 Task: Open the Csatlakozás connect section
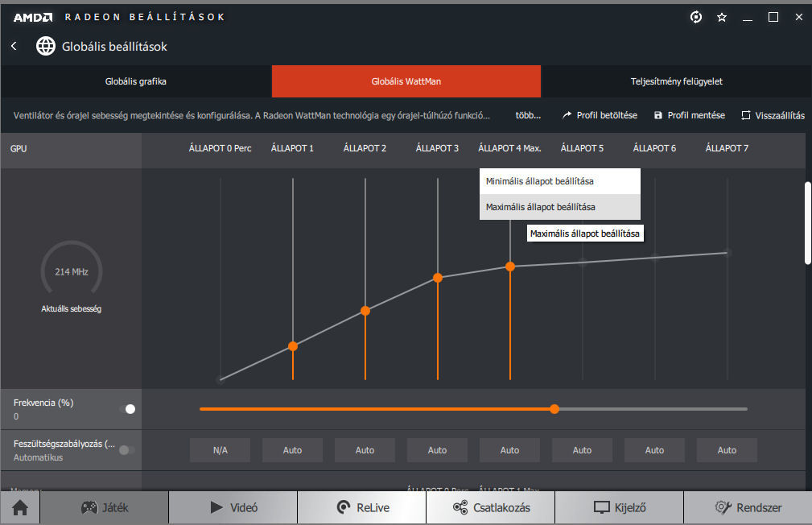click(491, 508)
